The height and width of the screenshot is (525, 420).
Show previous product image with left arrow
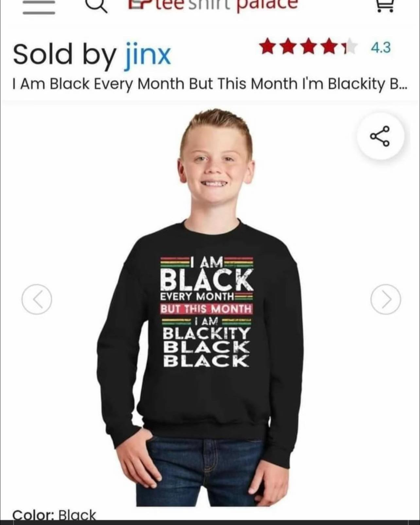coord(37,299)
